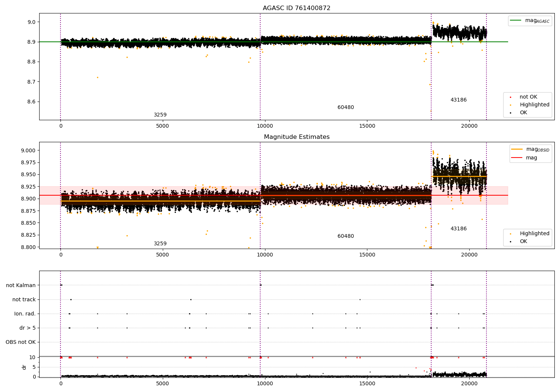Click 'OK' legend entry in Magnitude Estimates plot
Screen dimensions: 560x392
[523, 242]
